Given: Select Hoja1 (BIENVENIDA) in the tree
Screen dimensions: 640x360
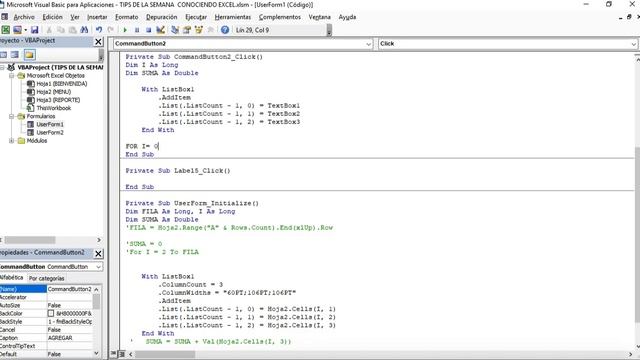Looking at the screenshot, I should pos(62,84).
